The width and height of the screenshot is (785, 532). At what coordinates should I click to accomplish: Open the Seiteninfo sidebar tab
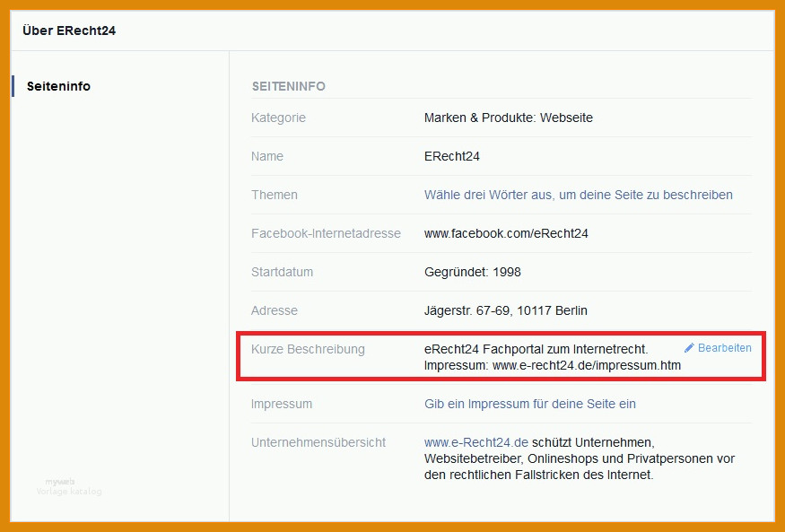[58, 86]
